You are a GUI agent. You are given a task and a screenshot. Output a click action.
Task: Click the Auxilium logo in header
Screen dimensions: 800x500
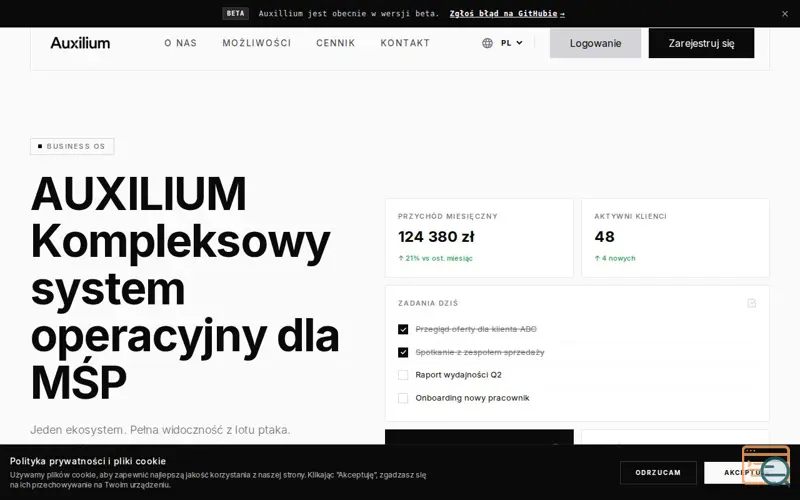(80, 43)
